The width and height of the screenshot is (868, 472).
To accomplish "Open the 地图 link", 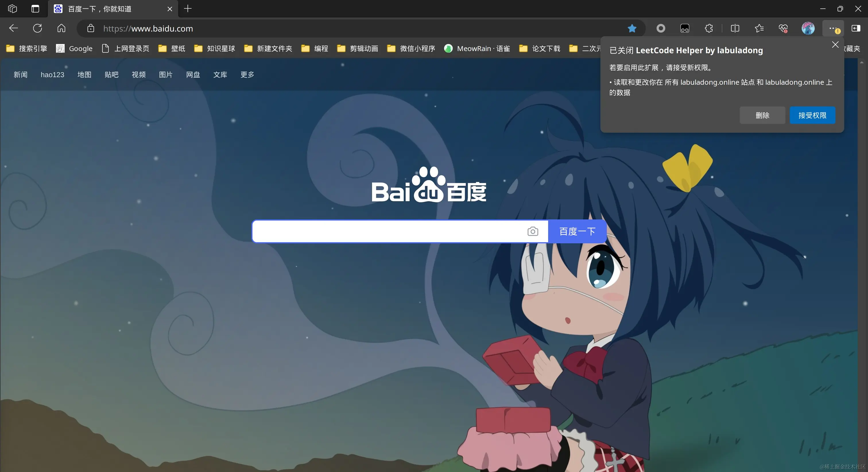I will pyautogui.click(x=84, y=74).
